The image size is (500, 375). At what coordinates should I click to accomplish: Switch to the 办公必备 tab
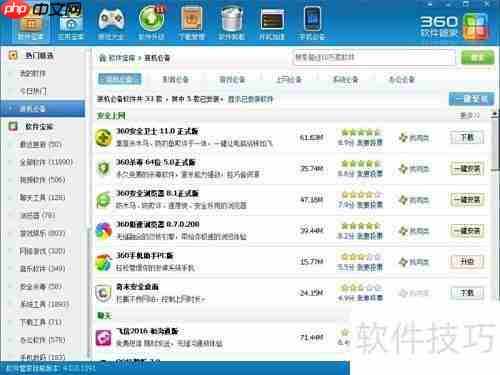402,79
